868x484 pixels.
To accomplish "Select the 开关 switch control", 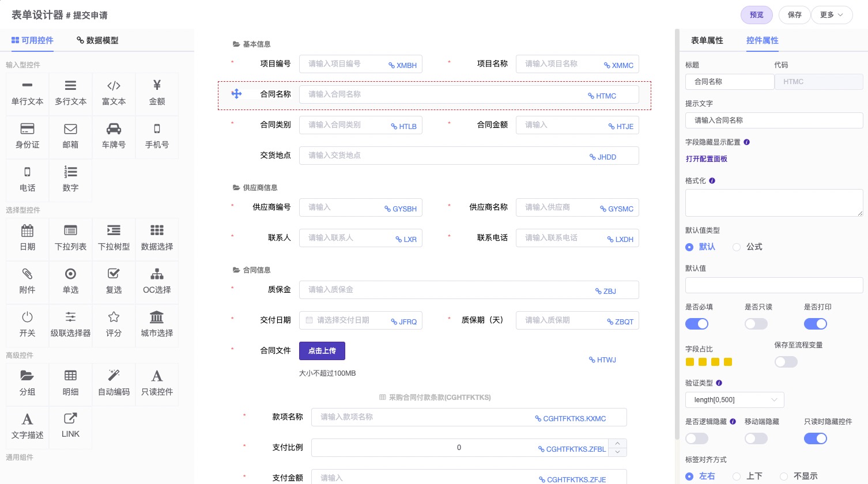I will pyautogui.click(x=27, y=325).
